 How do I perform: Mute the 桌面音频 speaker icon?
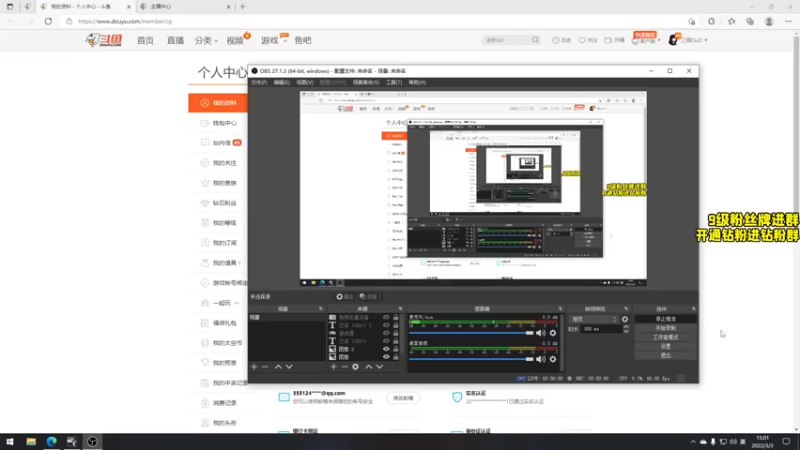click(541, 359)
